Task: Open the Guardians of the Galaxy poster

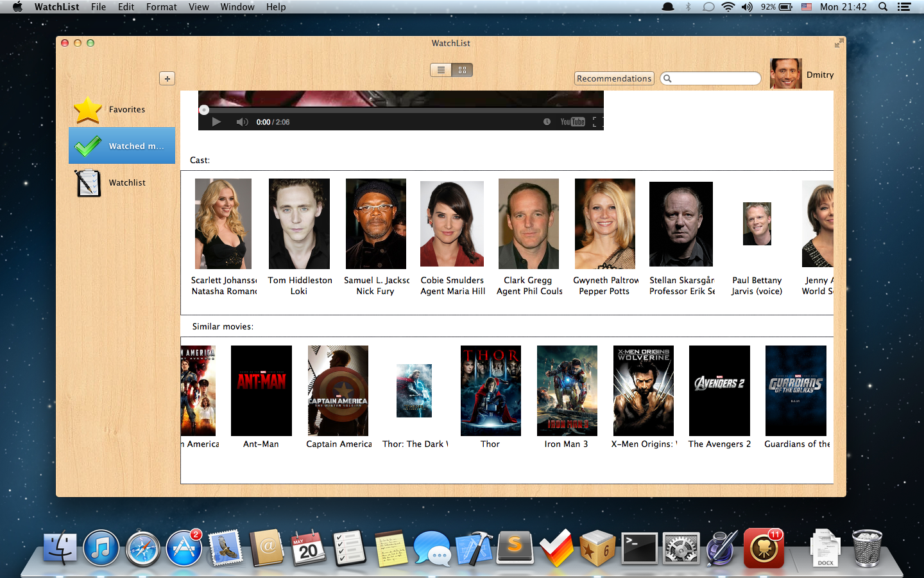Action: (796, 390)
